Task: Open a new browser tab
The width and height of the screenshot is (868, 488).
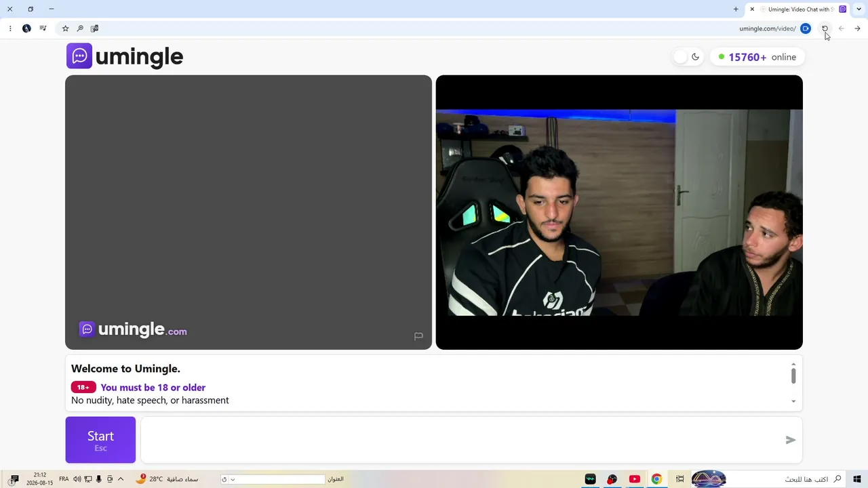Action: (736, 9)
